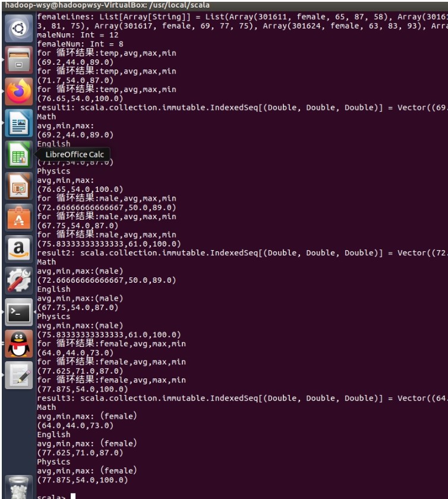
Task: Click the last '(77.875,54.0,100.0)' line
Action: pyautogui.click(x=83, y=480)
